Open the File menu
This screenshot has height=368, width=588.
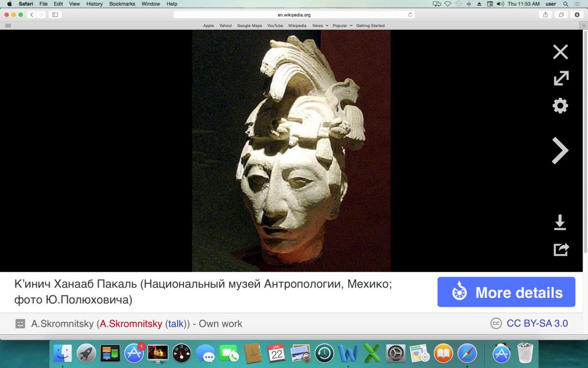pyautogui.click(x=44, y=4)
